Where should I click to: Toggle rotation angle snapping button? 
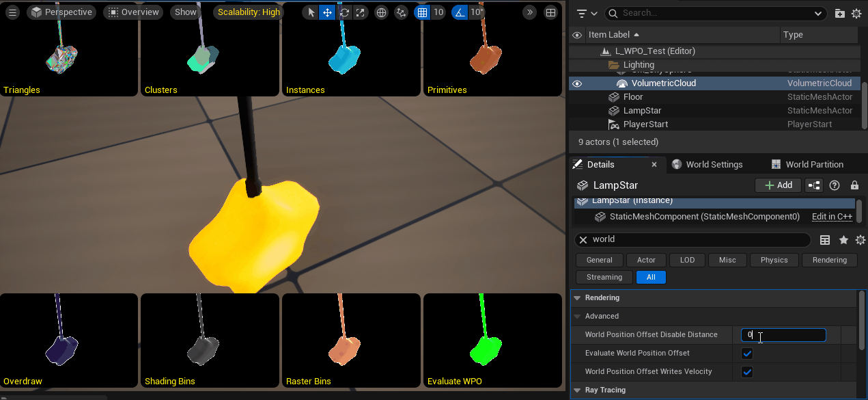click(460, 12)
